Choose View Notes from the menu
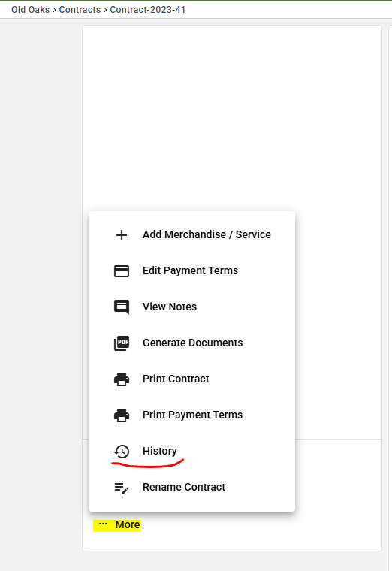 pos(191,307)
